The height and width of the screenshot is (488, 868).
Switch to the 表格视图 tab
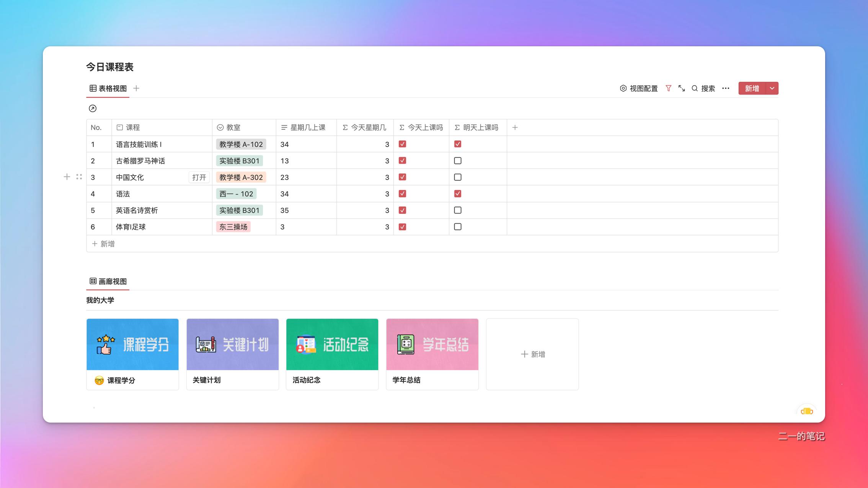[x=112, y=88]
